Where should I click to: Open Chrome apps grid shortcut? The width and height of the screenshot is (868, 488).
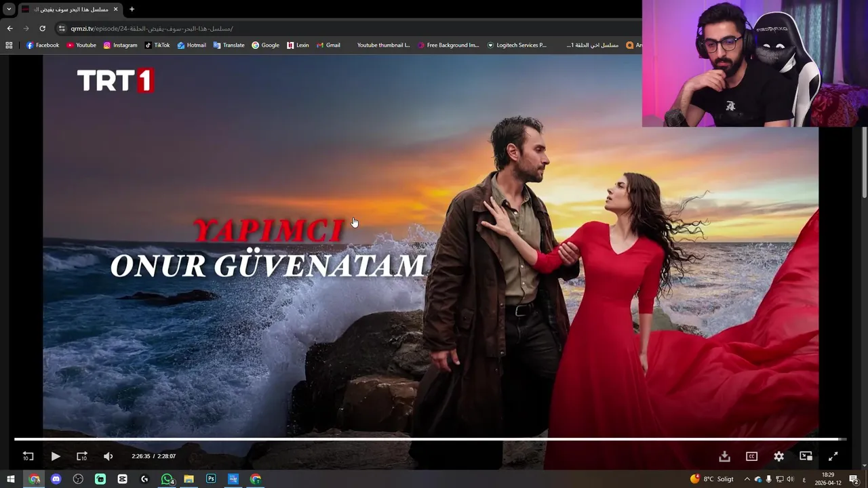click(9, 45)
